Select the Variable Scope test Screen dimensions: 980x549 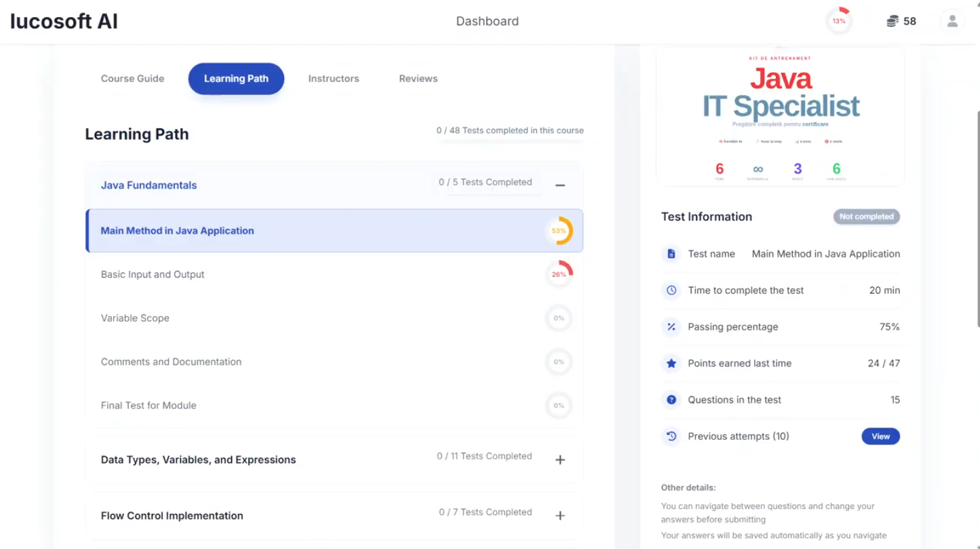(135, 318)
